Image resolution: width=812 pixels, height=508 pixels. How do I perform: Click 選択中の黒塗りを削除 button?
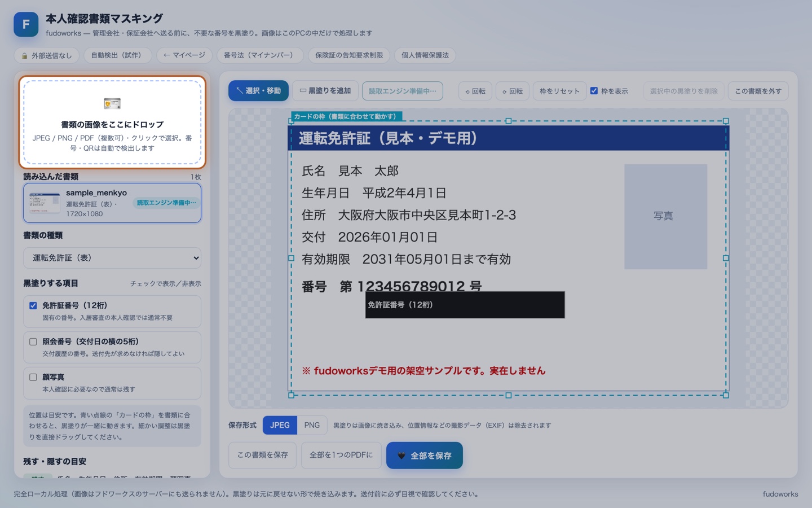683,91
